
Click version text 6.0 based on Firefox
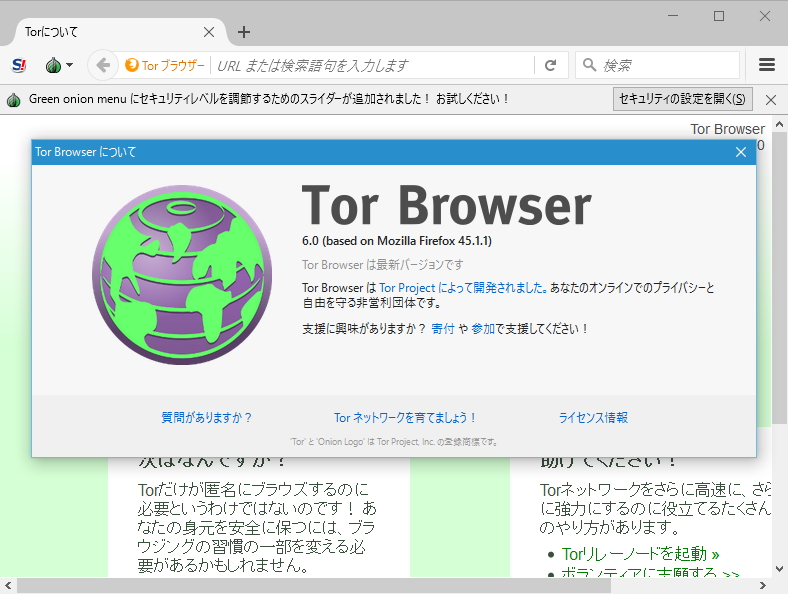point(397,241)
